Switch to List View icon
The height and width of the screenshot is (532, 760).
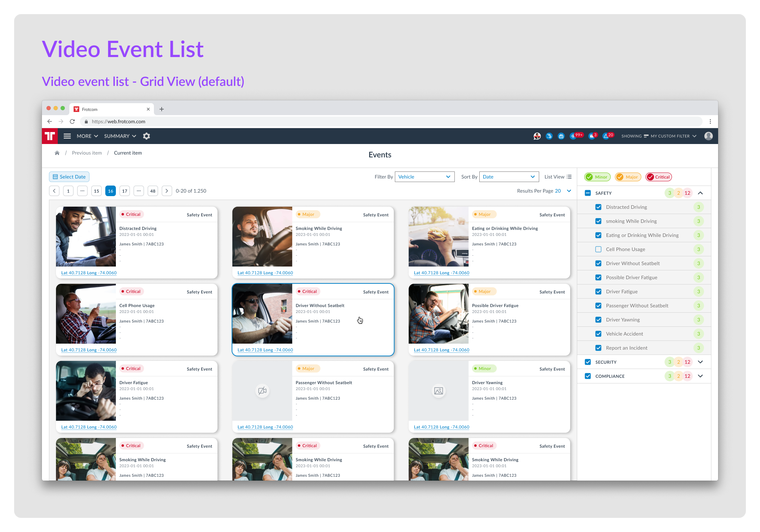tap(569, 177)
